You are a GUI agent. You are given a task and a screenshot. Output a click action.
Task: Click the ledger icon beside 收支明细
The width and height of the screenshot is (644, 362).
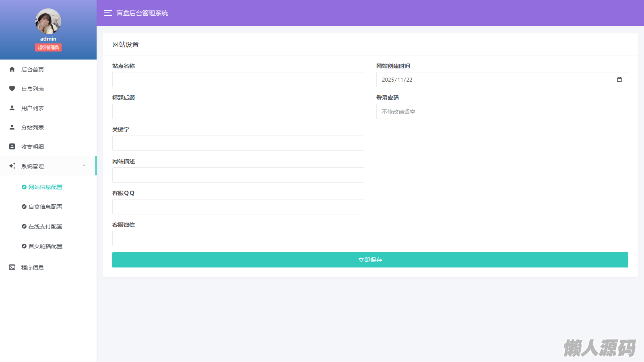[x=12, y=146]
